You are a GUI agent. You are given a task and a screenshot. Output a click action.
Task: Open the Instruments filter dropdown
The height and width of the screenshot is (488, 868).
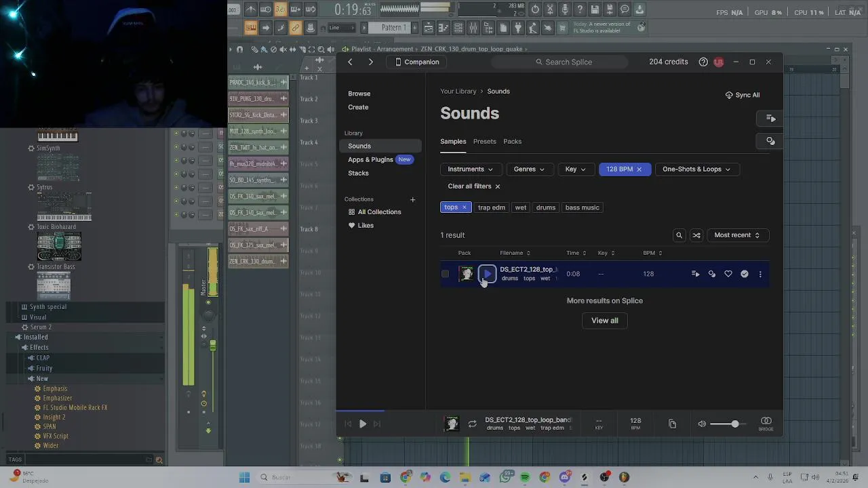tap(470, 169)
